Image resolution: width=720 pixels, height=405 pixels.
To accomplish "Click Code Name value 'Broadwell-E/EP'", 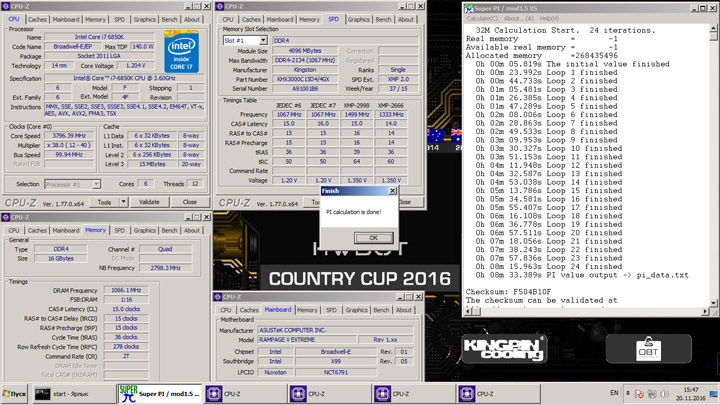I will coord(73,46).
